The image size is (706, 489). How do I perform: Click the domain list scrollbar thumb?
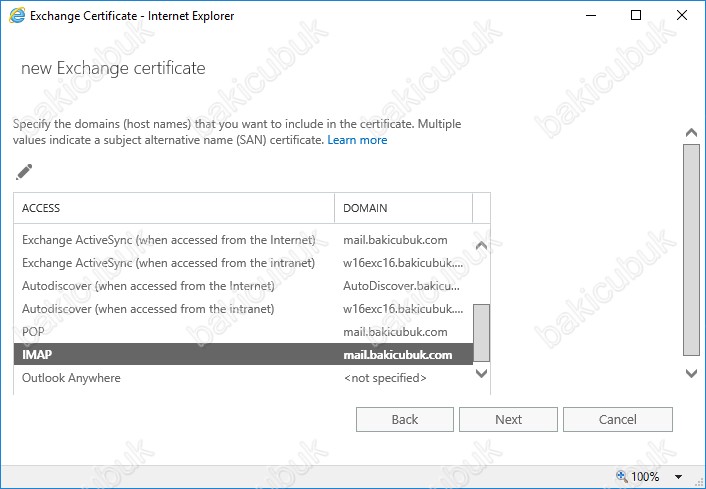click(481, 333)
